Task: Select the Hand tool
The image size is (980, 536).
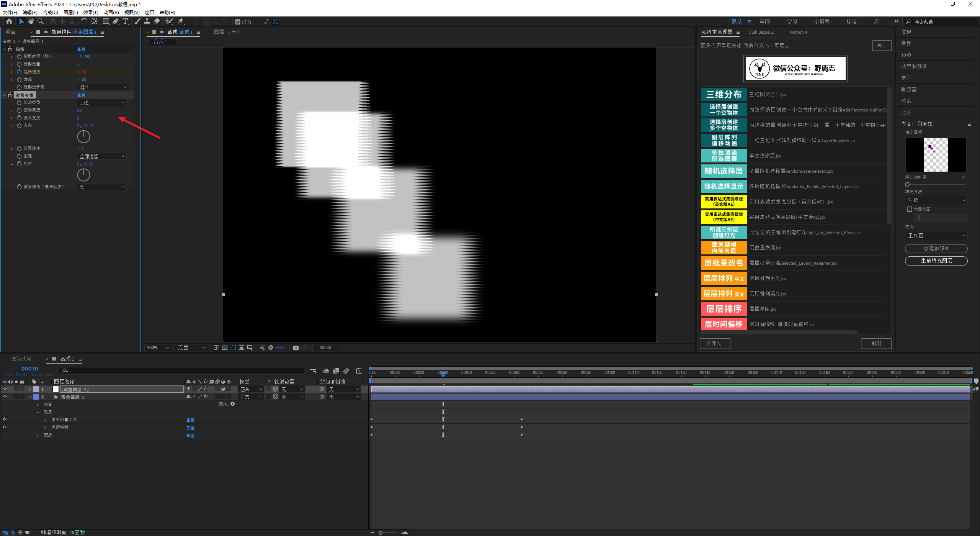Action: click(31, 21)
